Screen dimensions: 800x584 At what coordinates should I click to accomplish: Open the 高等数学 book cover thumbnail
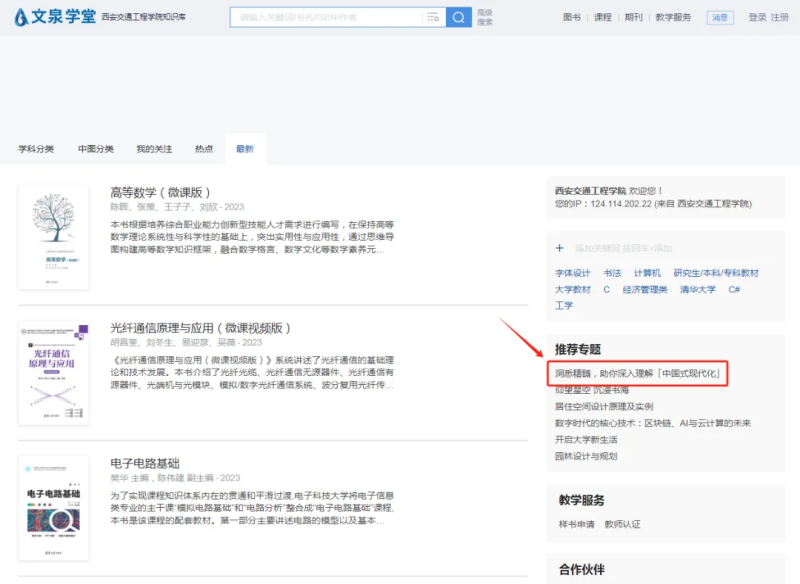pyautogui.click(x=53, y=238)
